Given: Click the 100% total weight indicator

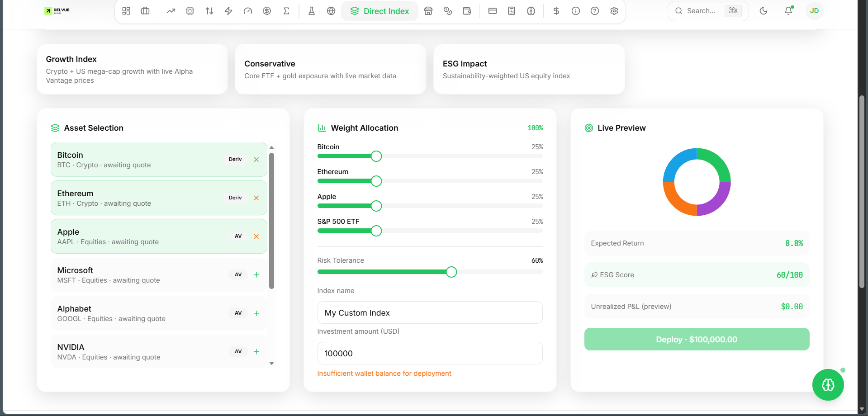Looking at the screenshot, I should tap(536, 128).
